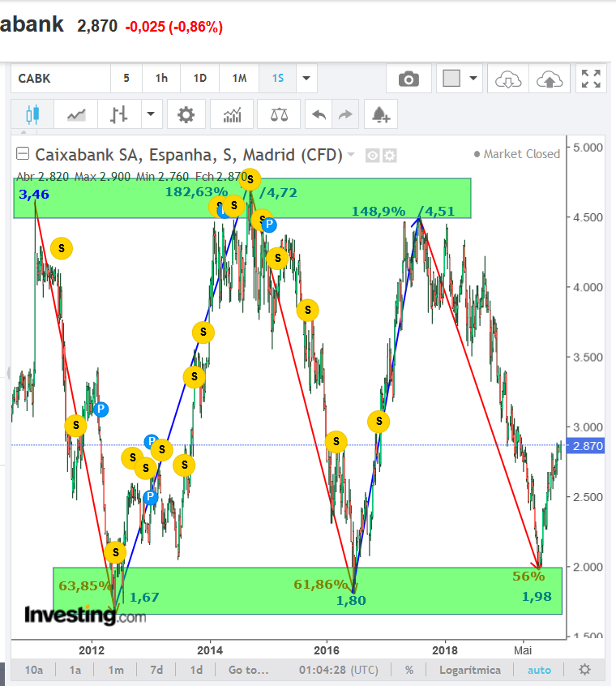This screenshot has width=616, height=686.
Task: Toggle symbol visibility eye icon in legend
Action: 372,156
